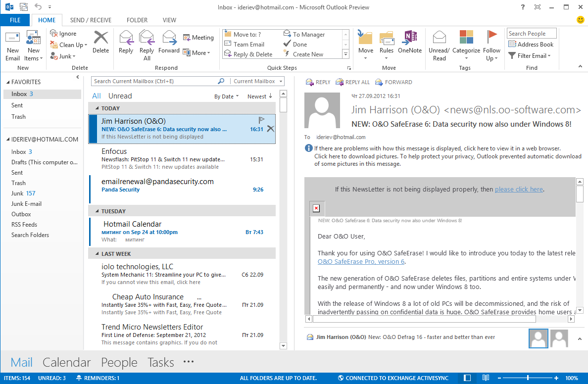
Task: Switch to FOLDER ribbon tab
Action: click(x=137, y=20)
